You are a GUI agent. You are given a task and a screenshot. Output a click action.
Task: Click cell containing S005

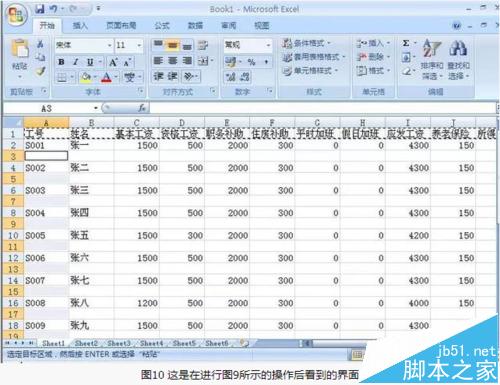(x=46, y=235)
